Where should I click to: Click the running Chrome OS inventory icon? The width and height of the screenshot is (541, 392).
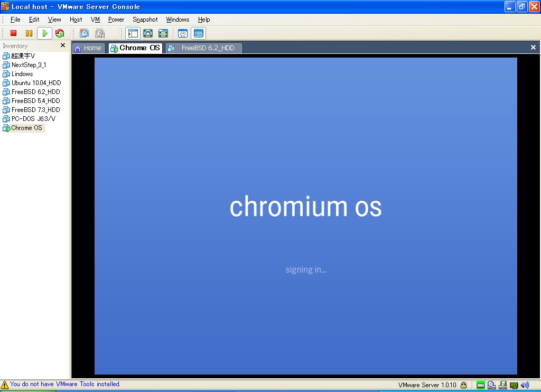(6, 128)
